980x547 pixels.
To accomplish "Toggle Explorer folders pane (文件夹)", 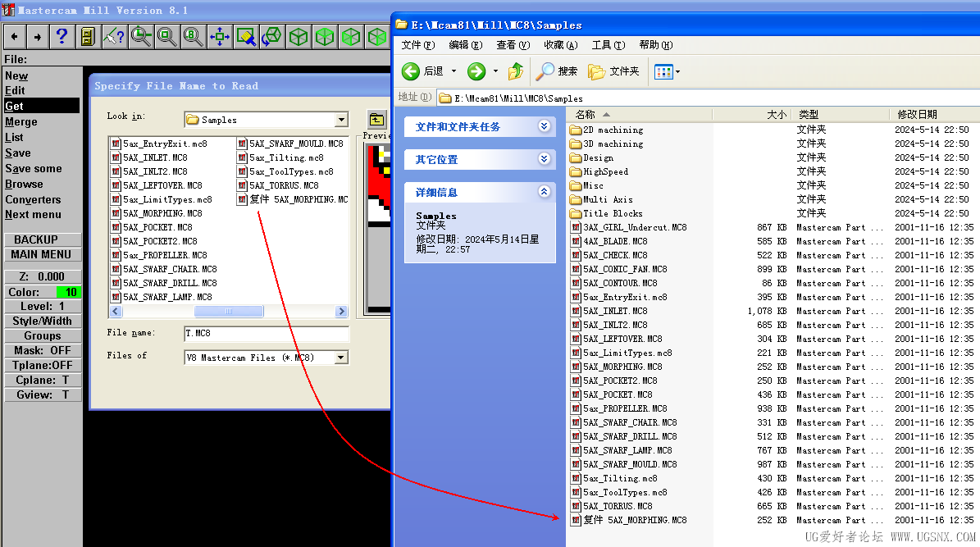I will click(x=613, y=71).
